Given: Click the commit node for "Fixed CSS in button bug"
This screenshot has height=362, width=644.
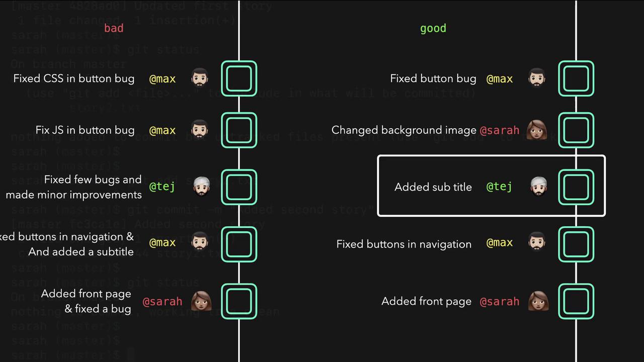Looking at the screenshot, I should (239, 78).
